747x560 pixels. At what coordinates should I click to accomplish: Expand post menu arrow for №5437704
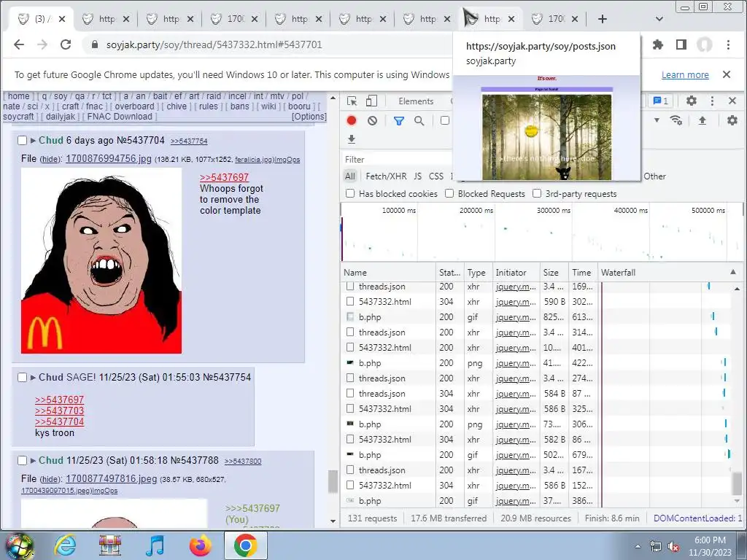click(x=33, y=141)
